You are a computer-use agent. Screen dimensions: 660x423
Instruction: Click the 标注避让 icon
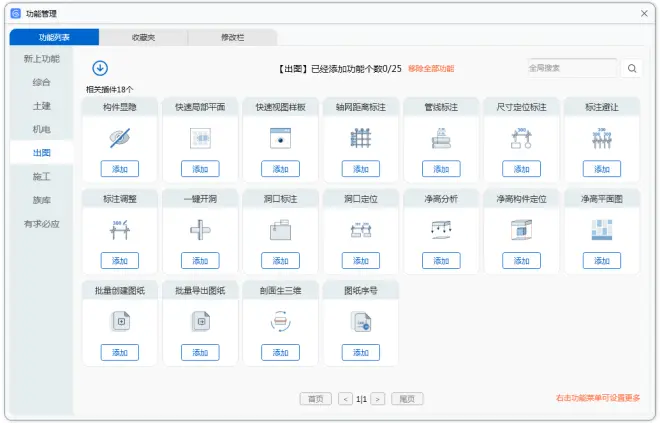[602, 138]
